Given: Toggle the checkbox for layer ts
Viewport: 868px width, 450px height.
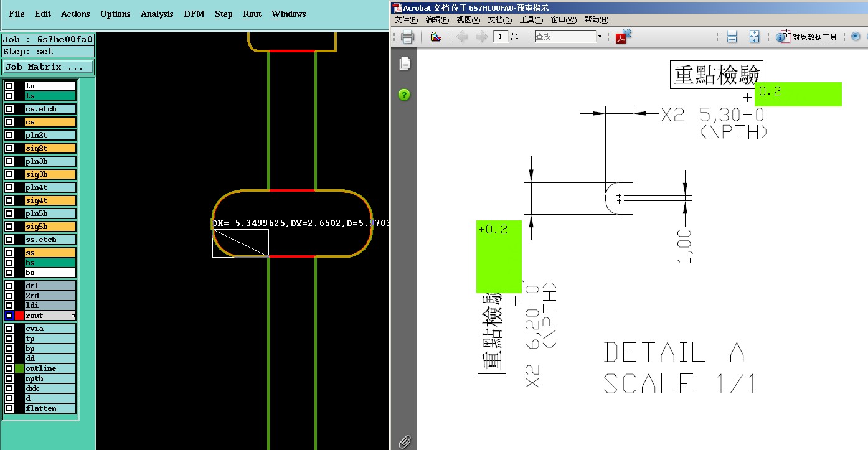Looking at the screenshot, I should tap(9, 96).
